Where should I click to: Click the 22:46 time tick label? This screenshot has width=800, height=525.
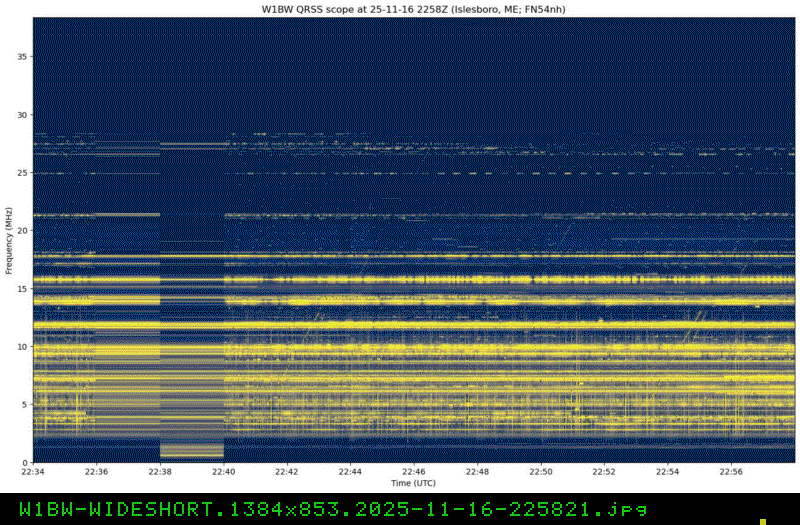click(414, 472)
